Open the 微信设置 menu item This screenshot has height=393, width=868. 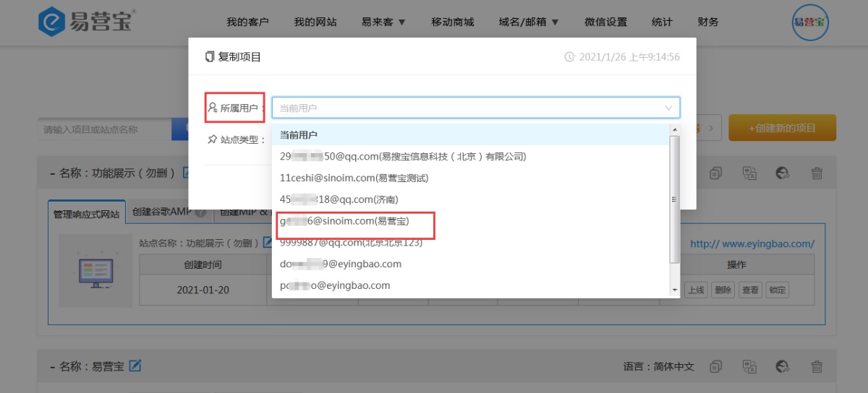[x=605, y=22]
